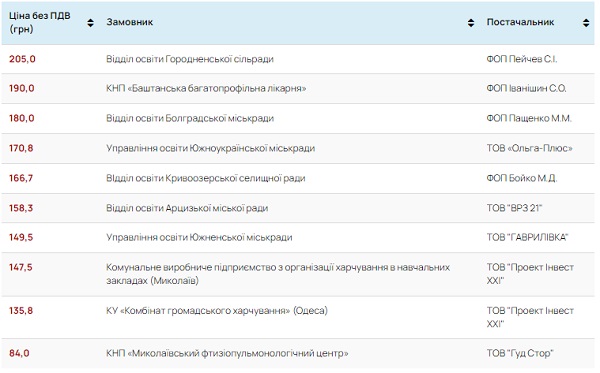Click the 'Замовник' column header text
Viewport: 600px width, 373px height.
pos(130,22)
